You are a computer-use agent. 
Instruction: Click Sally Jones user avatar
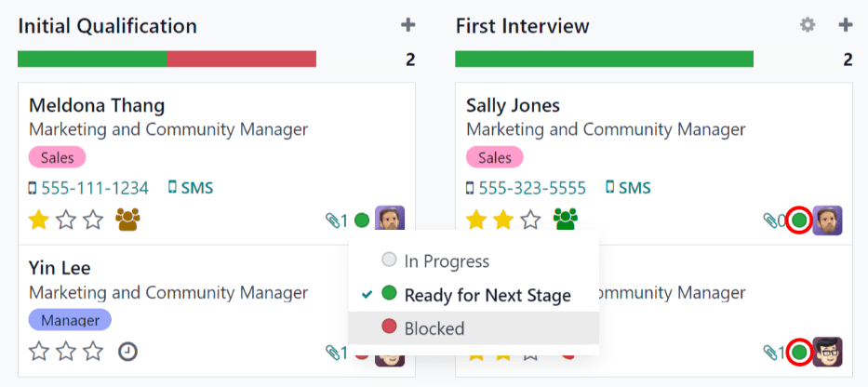[x=827, y=220]
